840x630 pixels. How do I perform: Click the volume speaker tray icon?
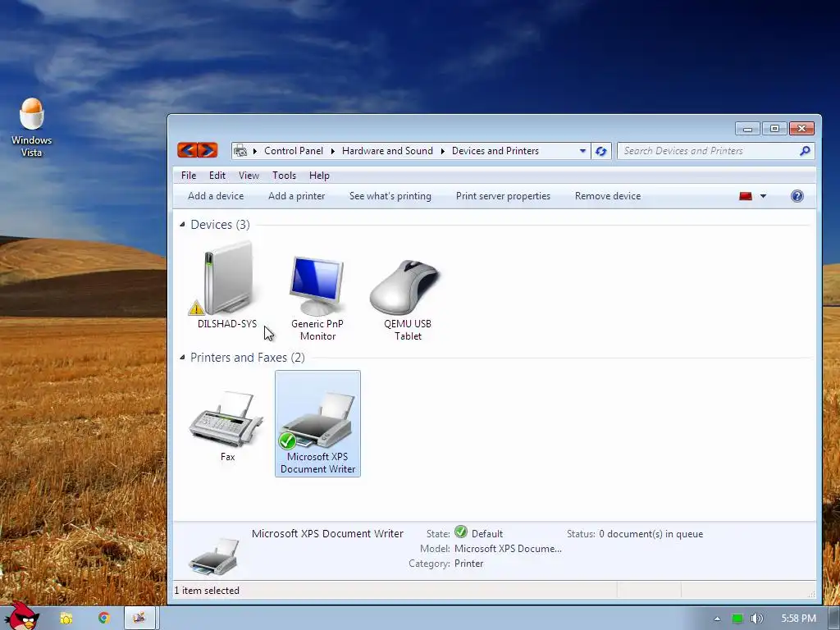(x=756, y=619)
